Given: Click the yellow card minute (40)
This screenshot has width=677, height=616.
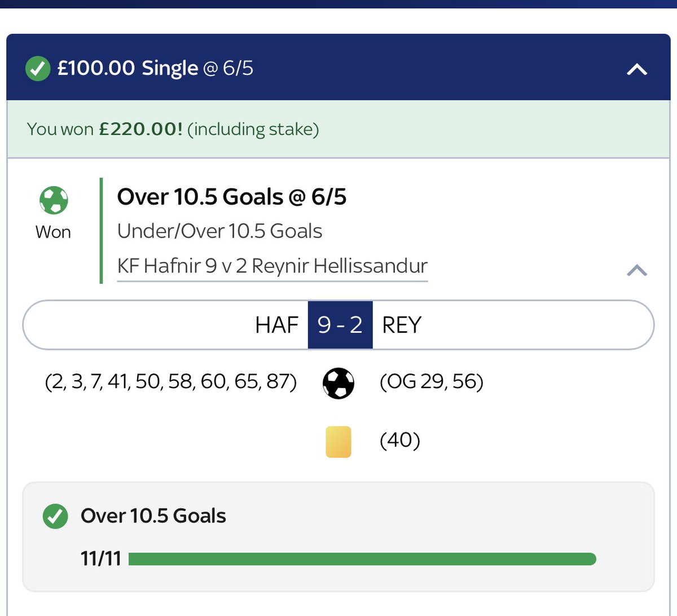Looking at the screenshot, I should [400, 440].
